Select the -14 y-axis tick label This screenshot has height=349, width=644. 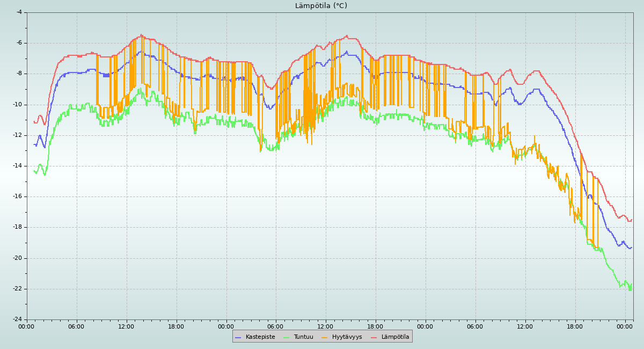(17, 165)
